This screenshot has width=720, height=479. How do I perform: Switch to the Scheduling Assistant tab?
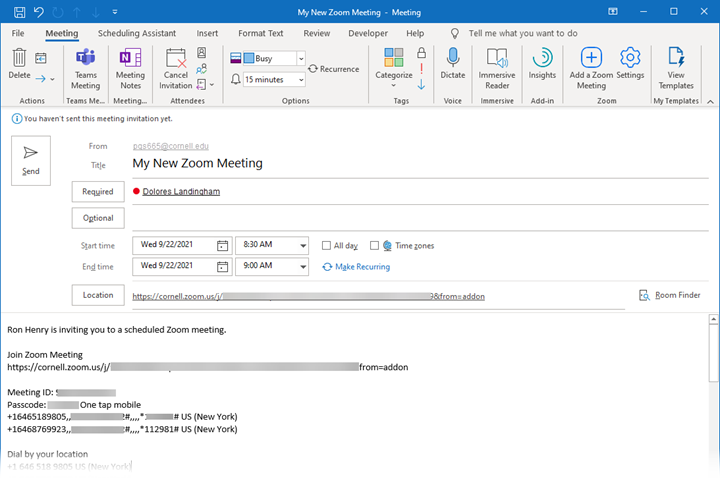137,33
